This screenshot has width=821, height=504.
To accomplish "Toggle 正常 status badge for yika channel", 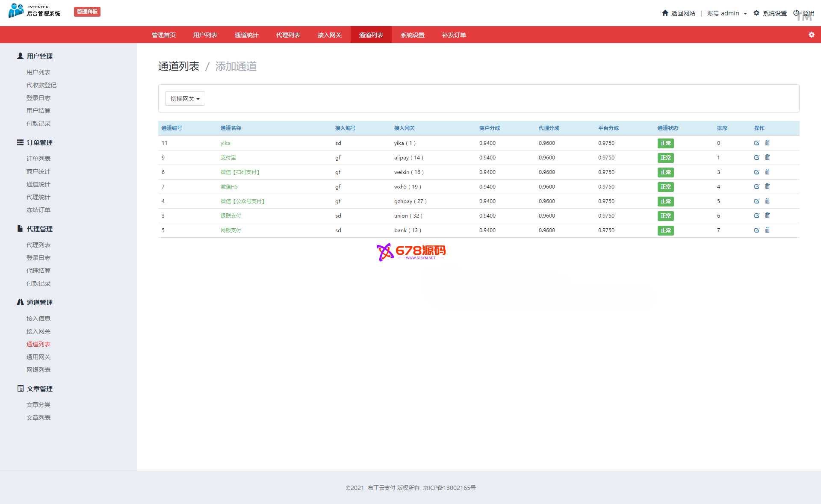I will pyautogui.click(x=665, y=143).
